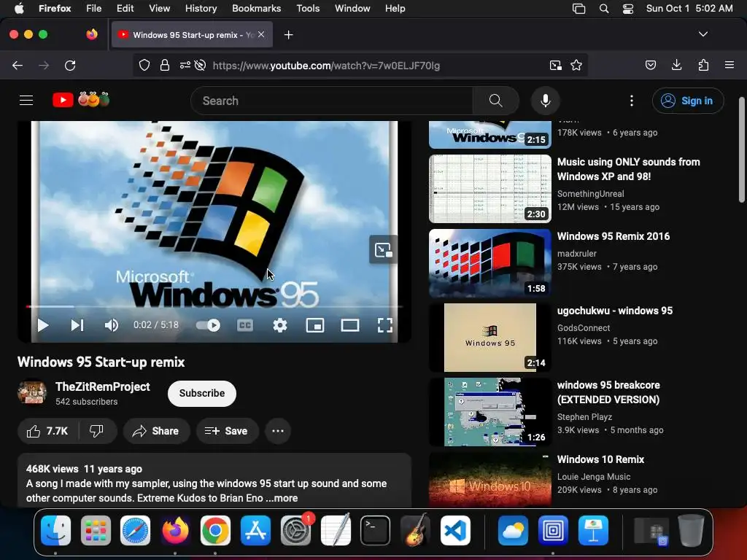Skip to the next video
Screen dimensions: 747x560
(x=77, y=325)
